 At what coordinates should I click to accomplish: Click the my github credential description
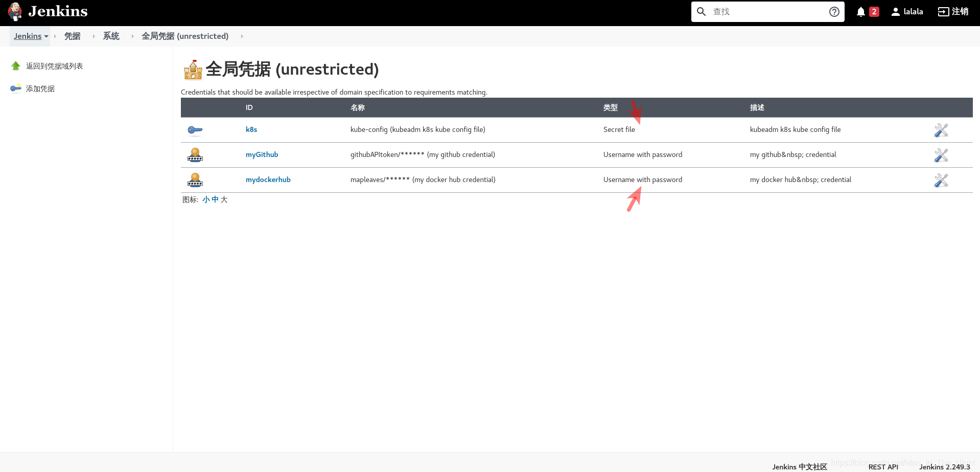point(793,154)
